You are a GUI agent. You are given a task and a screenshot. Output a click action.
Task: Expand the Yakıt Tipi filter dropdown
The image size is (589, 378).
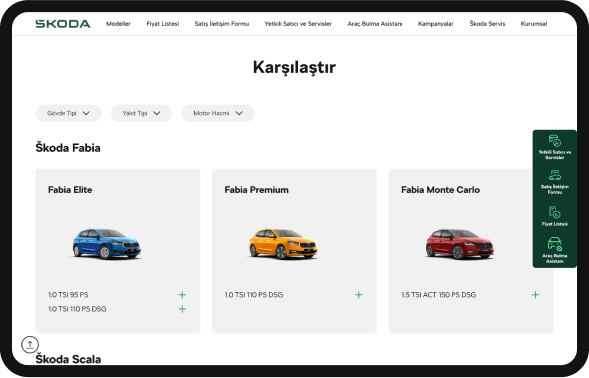click(141, 113)
